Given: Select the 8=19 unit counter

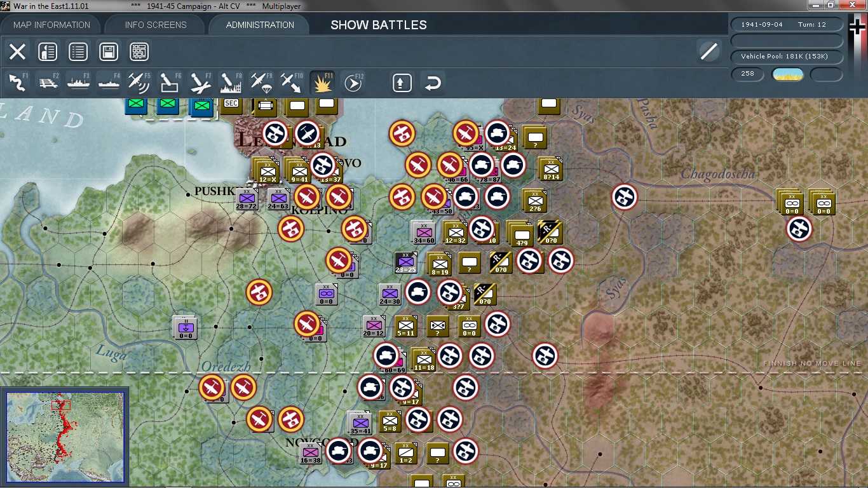Looking at the screenshot, I should (x=440, y=264).
